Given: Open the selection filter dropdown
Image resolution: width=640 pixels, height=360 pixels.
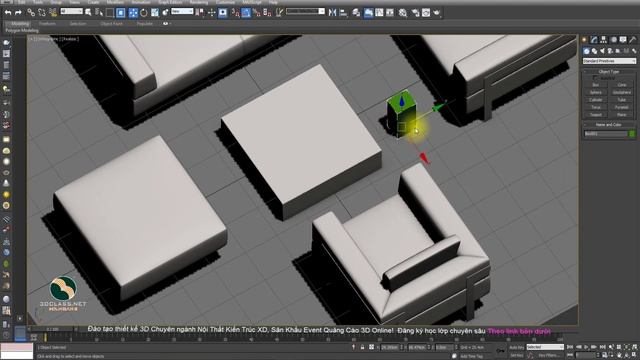Looking at the screenshot, I should click(71, 11).
